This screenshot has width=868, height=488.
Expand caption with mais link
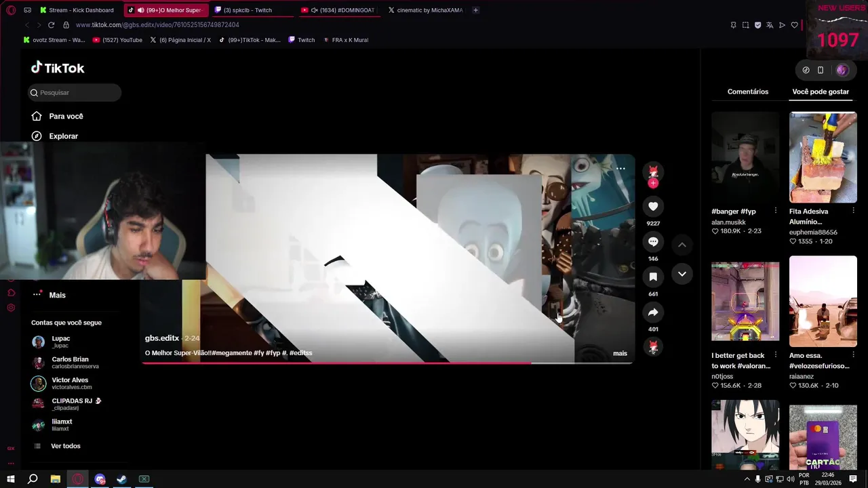point(620,353)
